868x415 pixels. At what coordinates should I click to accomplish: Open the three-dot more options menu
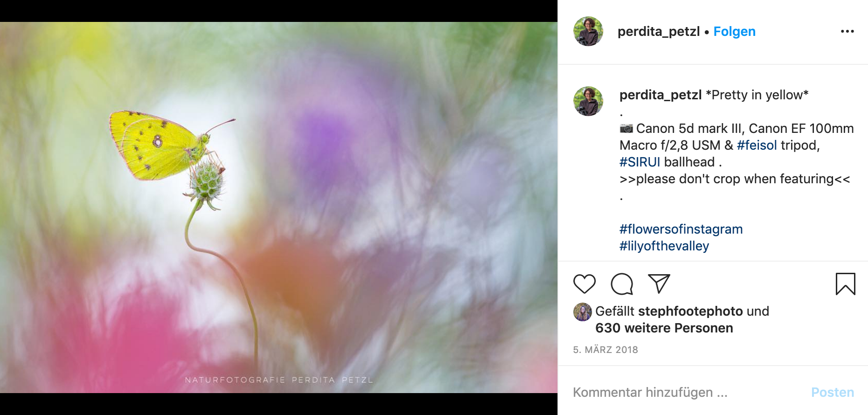(847, 31)
